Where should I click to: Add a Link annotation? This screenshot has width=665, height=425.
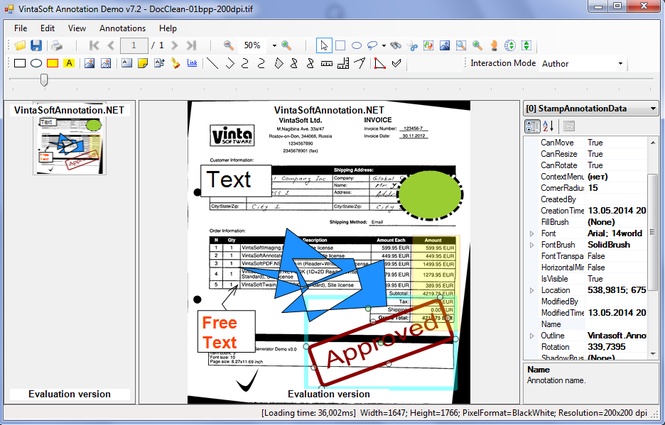click(192, 64)
